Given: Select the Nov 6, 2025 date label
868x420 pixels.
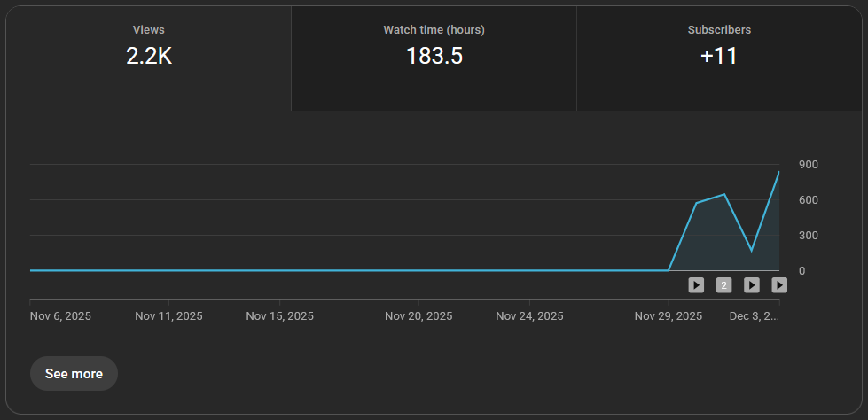Looking at the screenshot, I should (60, 316).
